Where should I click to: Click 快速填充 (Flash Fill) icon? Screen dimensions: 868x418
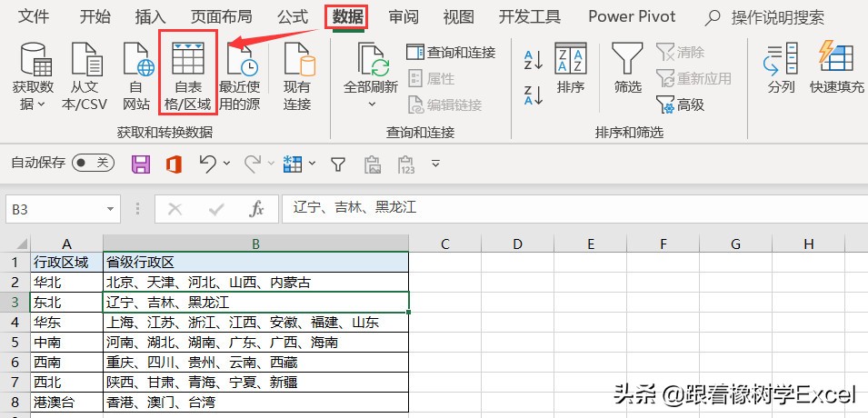click(836, 55)
